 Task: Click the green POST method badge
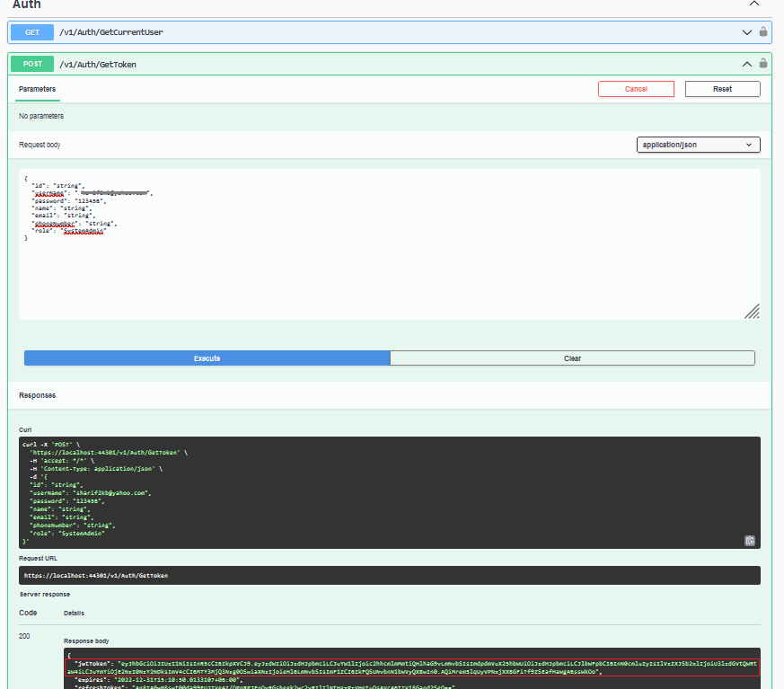(x=32, y=64)
